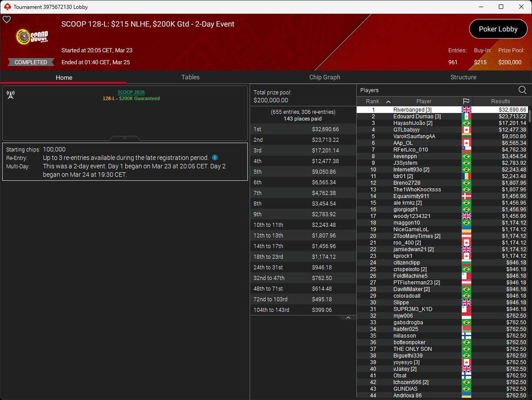The image size is (532, 400).
Task: Click the flag beside GTLbabyyy
Action: coord(466,130)
